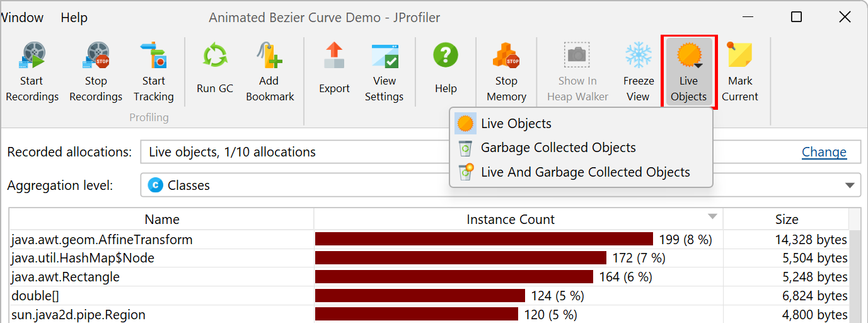
Task: Select Garbage Collected Objects menu entry
Action: point(581,148)
